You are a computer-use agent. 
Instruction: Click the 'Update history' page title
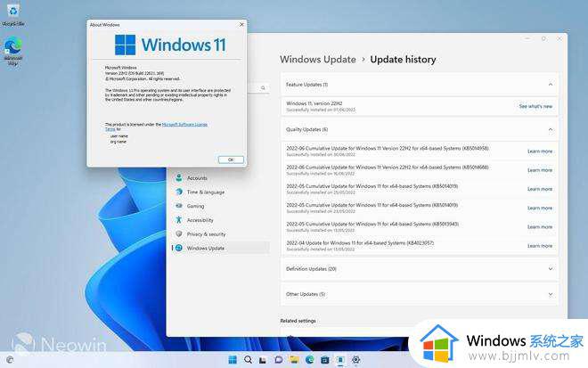[403, 60]
